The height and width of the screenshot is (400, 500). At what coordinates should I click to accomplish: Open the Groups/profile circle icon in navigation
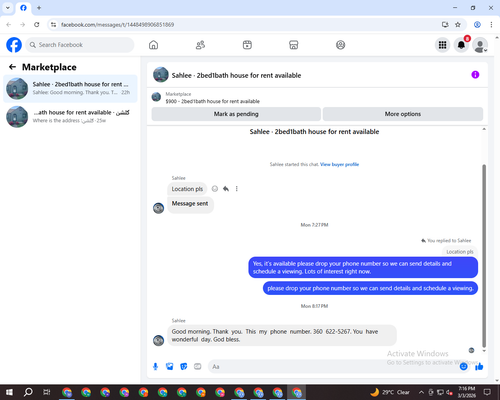pyautogui.click(x=340, y=45)
